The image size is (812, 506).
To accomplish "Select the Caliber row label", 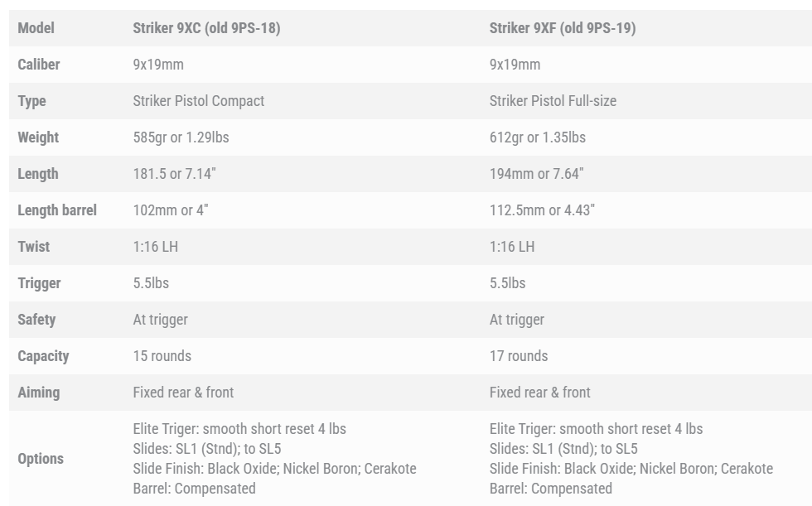I will (x=39, y=65).
